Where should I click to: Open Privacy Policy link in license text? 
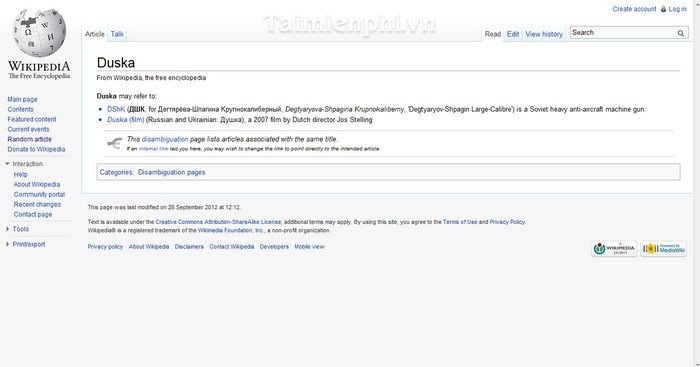click(x=507, y=222)
